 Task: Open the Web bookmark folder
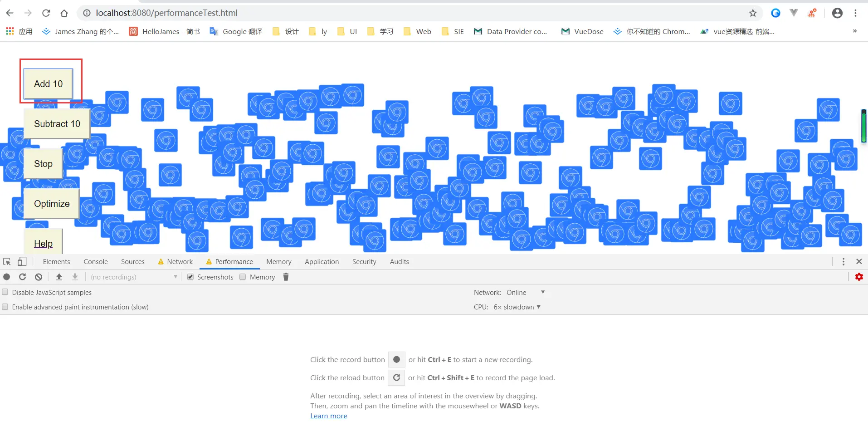(x=417, y=31)
